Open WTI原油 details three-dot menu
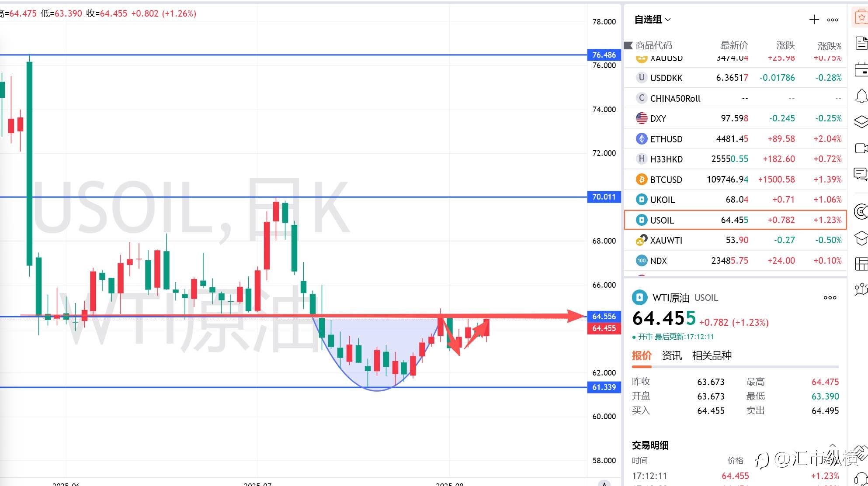The height and width of the screenshot is (486, 868). click(x=830, y=297)
